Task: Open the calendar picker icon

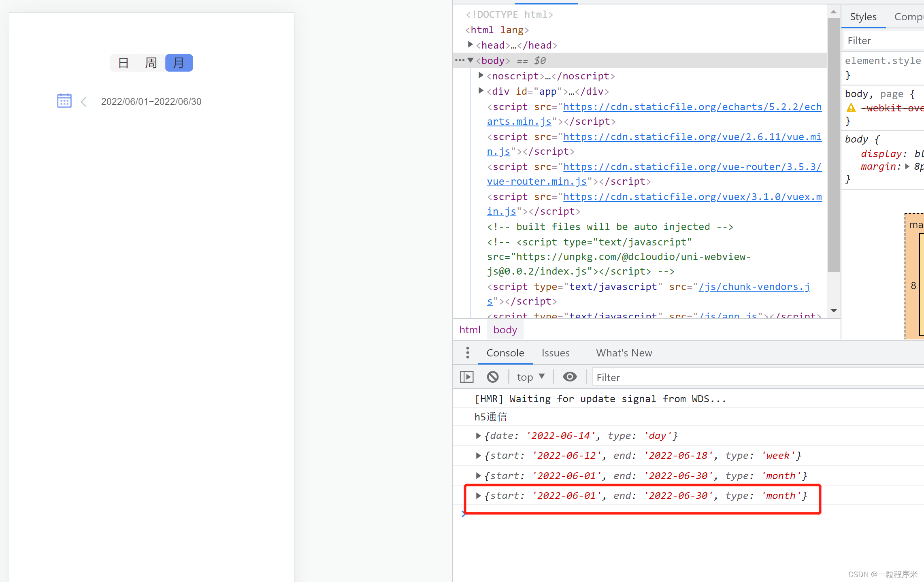Action: click(64, 101)
